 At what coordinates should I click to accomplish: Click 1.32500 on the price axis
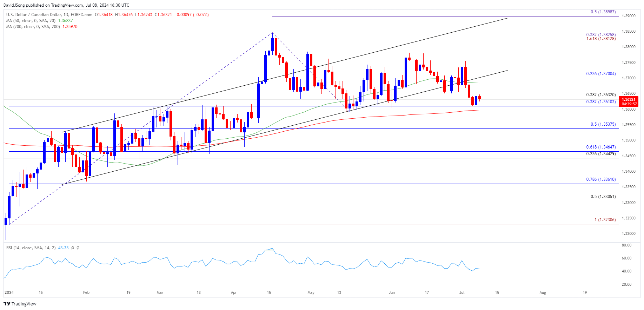629,218
